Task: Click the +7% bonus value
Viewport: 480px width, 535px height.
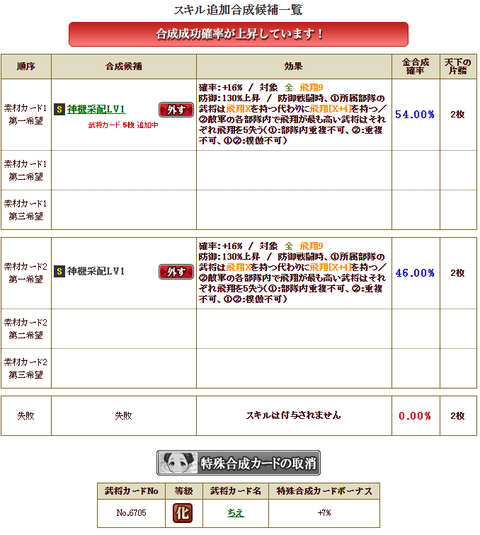Action: pos(324,513)
